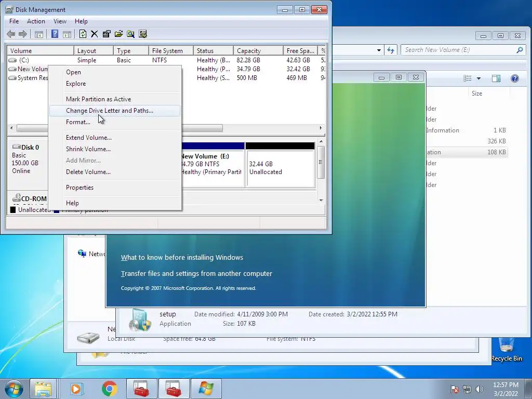Viewport: 532px width, 399px height.
Task: Click the Action Center flag tray icon
Action: (x=455, y=389)
